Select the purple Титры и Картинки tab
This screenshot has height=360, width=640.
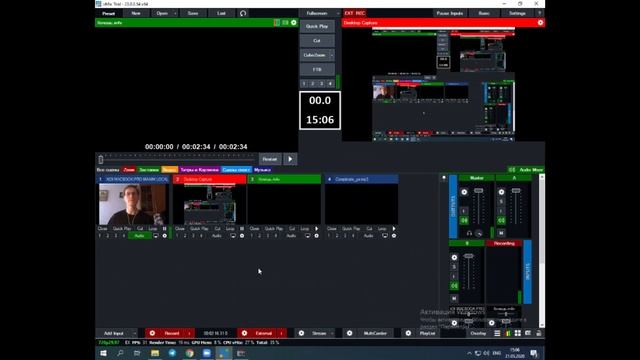coord(199,170)
